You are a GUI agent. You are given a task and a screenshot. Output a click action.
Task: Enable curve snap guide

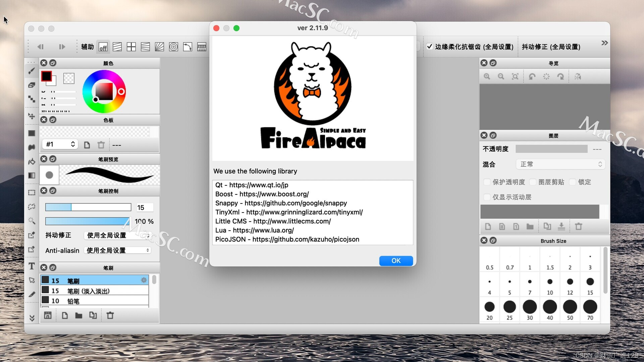187,47
